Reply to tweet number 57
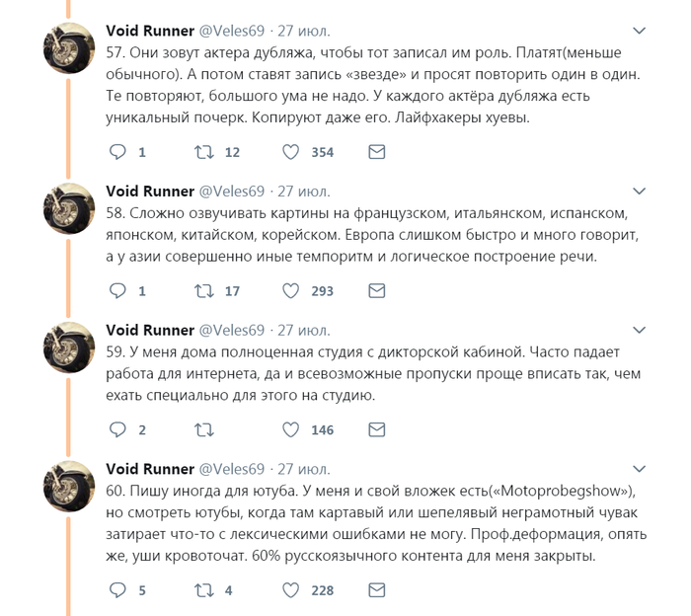The width and height of the screenshot is (691, 616). (x=117, y=152)
